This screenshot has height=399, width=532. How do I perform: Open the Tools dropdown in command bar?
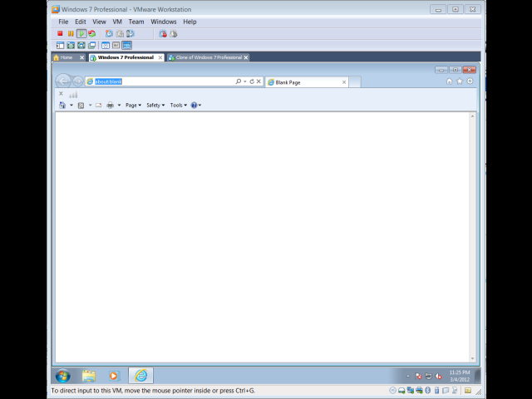point(179,106)
